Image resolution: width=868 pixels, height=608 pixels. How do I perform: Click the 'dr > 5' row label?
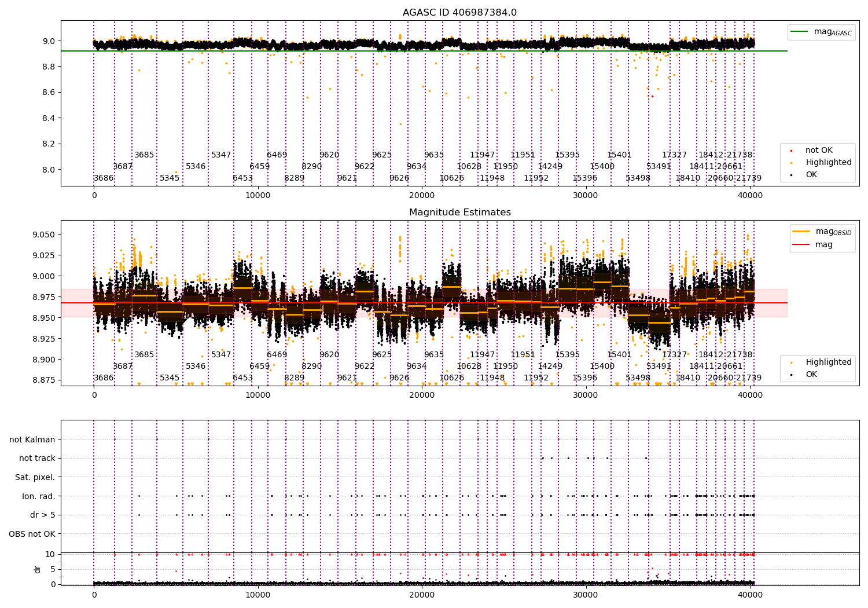(43, 515)
